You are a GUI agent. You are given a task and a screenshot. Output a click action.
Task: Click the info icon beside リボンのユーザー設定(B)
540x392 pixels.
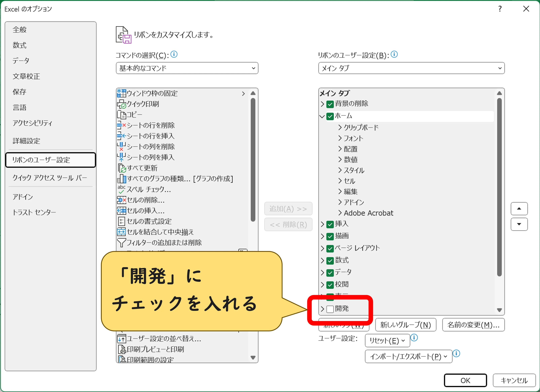point(394,54)
